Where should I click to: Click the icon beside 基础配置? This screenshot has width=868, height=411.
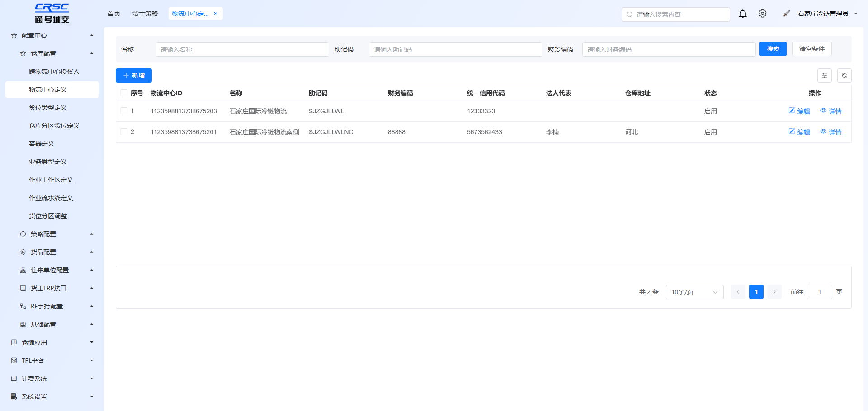coord(23,324)
